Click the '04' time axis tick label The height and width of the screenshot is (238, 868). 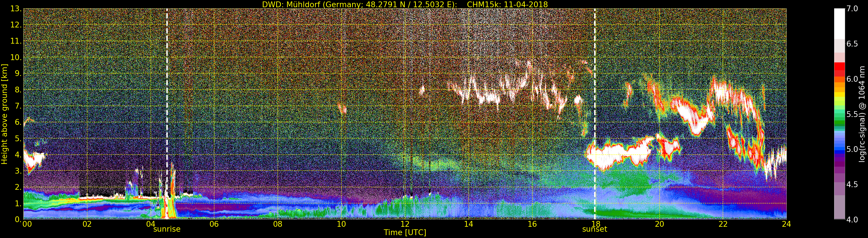coord(151,224)
